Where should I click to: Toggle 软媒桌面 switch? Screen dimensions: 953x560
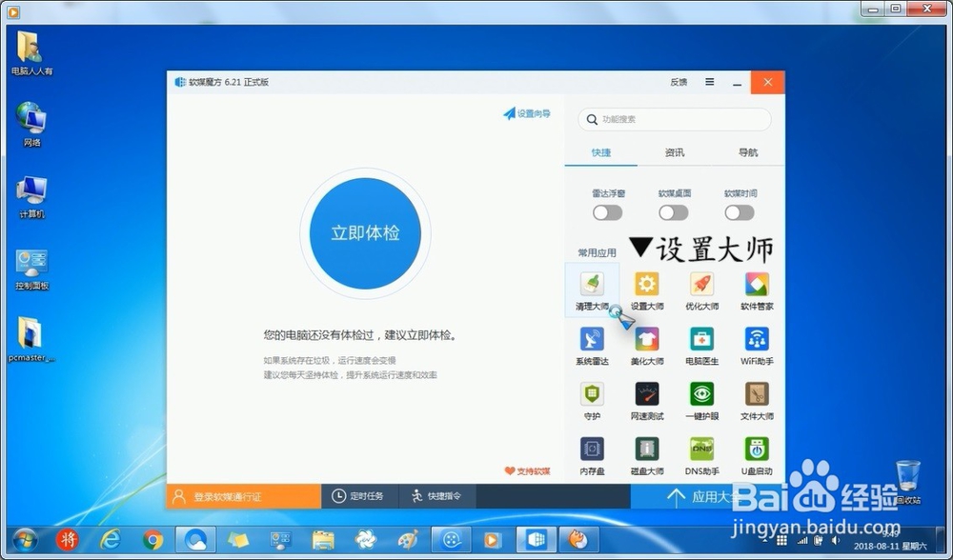tap(674, 212)
